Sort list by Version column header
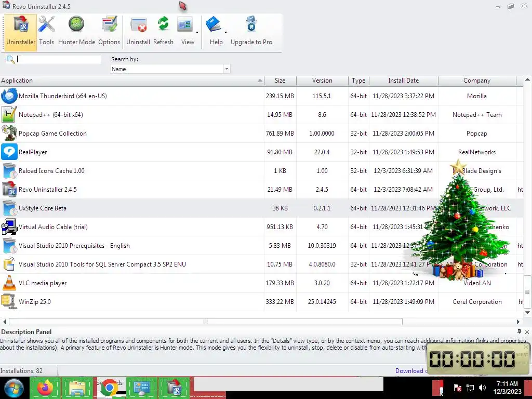Viewport: 532px width, 399px height. [x=322, y=81]
